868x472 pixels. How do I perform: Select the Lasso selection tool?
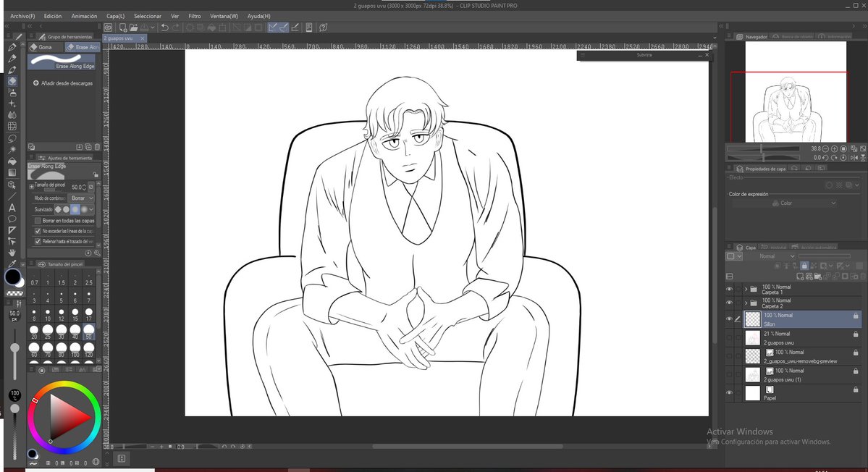point(12,138)
